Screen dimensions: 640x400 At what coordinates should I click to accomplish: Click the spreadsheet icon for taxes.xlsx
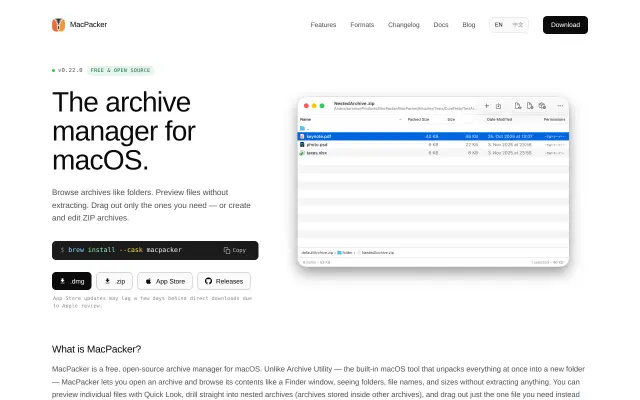point(302,153)
